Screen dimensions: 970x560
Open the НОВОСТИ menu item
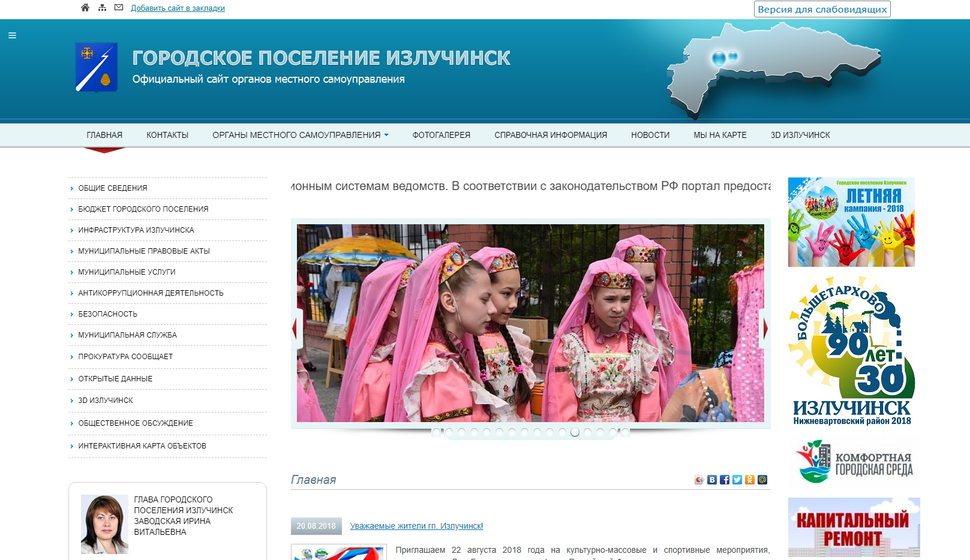click(x=650, y=135)
